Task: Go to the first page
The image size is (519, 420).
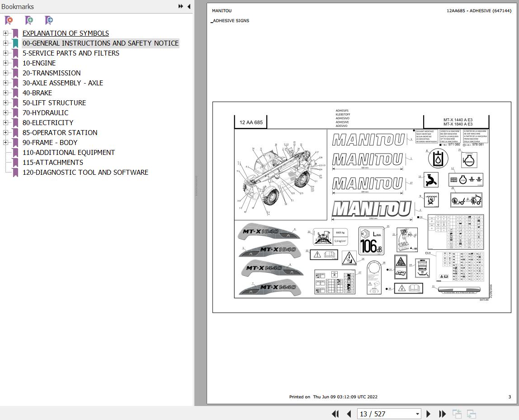Action: (x=335, y=414)
